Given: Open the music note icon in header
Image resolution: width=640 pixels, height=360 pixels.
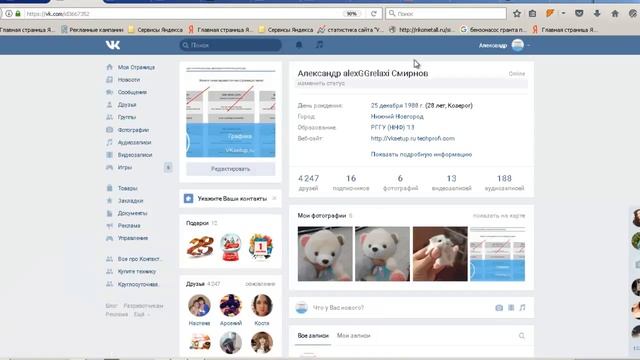Looking at the screenshot, I should coord(319,44).
